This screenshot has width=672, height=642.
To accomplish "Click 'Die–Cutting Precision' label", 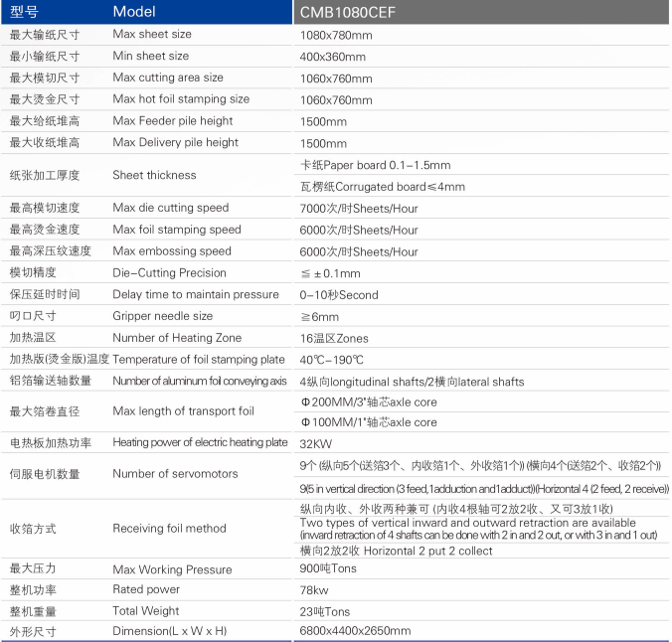I will [169, 273].
